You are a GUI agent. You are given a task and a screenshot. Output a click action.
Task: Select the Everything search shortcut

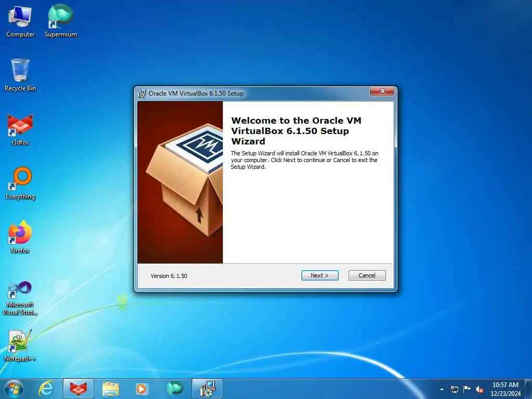tap(20, 183)
